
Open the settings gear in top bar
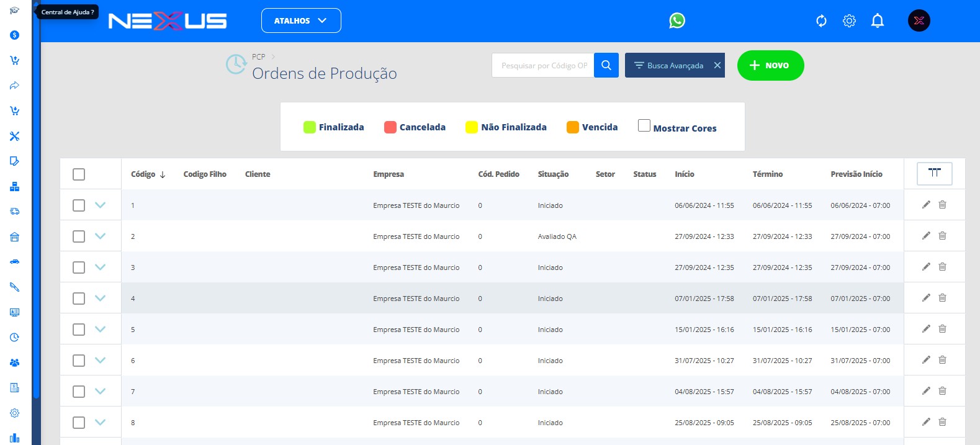849,21
